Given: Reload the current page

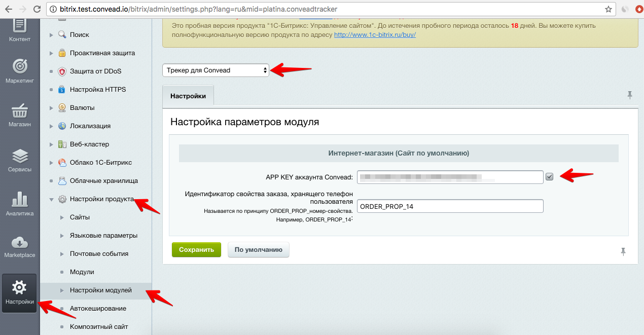Looking at the screenshot, I should (37, 9).
